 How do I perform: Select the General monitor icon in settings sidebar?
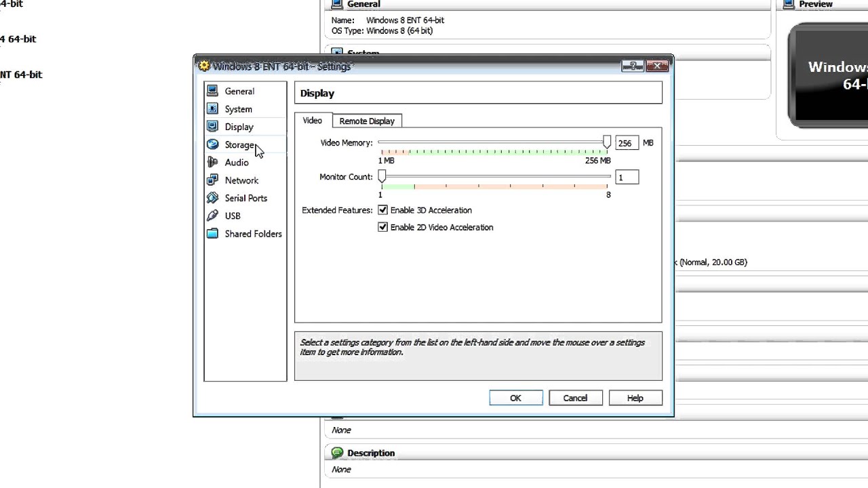pos(212,91)
